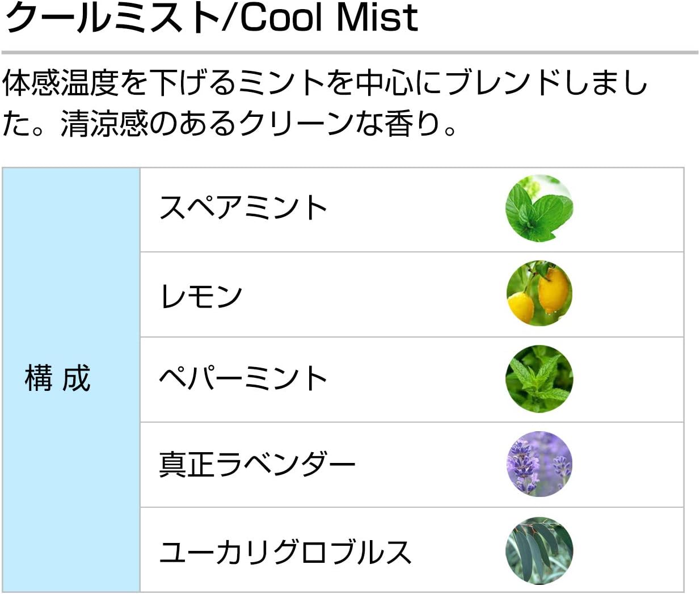Select the ペパーミント ingredient label
Screen dimensions: 700x594
click(x=244, y=378)
